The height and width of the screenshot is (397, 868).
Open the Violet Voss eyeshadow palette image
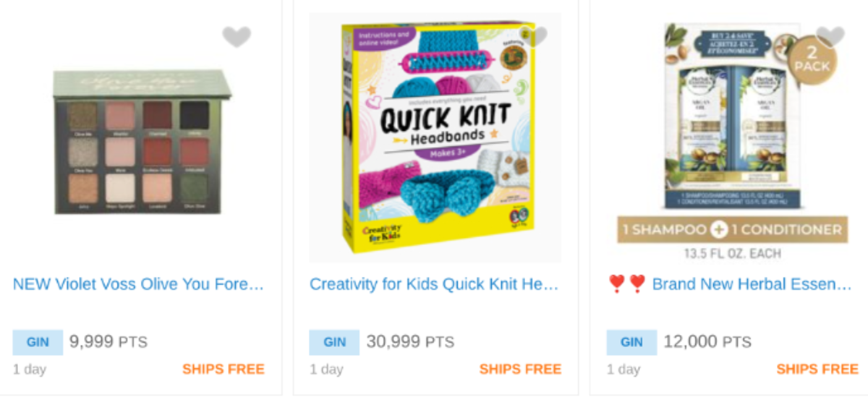coord(142,142)
